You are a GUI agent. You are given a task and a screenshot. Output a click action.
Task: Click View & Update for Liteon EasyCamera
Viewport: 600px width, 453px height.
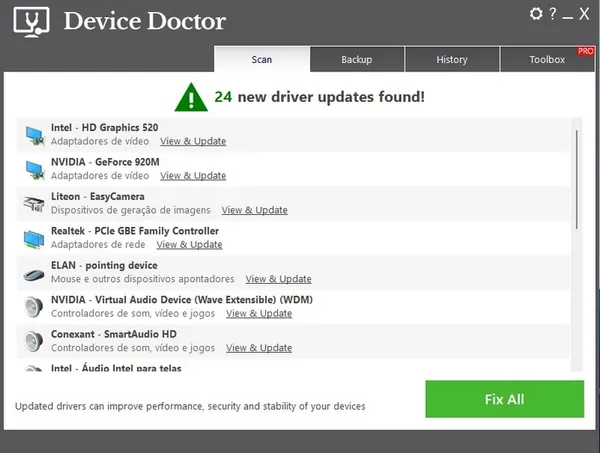[254, 211]
